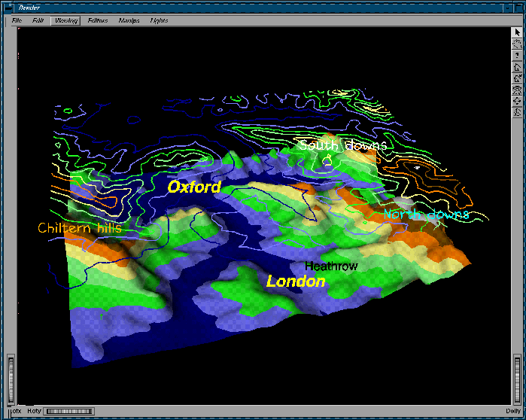The height and width of the screenshot is (420, 526).
Task: Open the File menu
Action: click(17, 20)
